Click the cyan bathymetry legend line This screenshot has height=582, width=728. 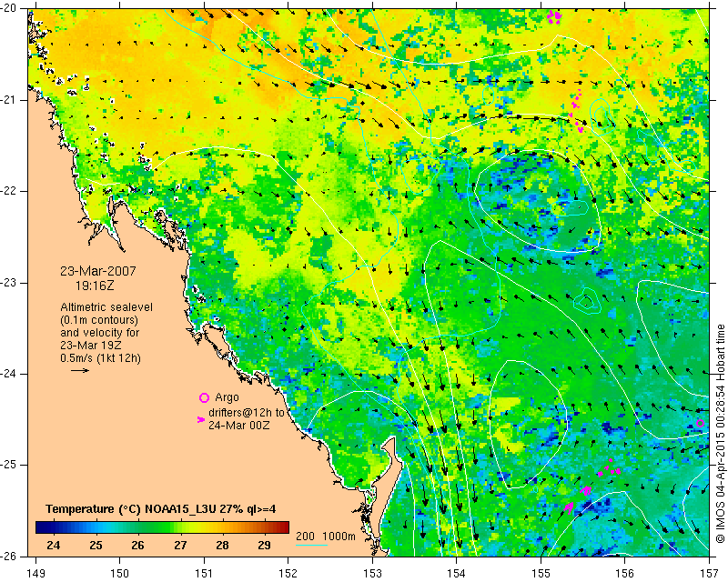click(x=311, y=545)
